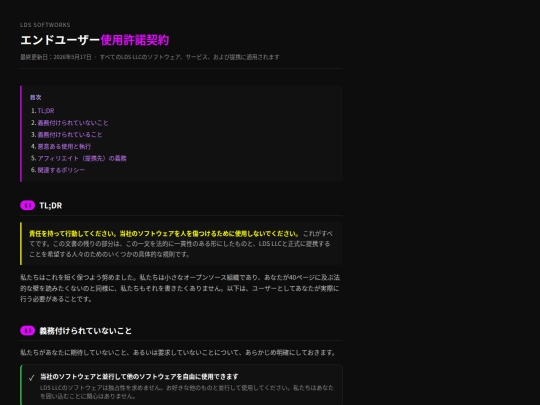Click the §2 badge beside 義務付けられていないこと heading
The width and height of the screenshot is (540, 405).
pyautogui.click(x=28, y=331)
